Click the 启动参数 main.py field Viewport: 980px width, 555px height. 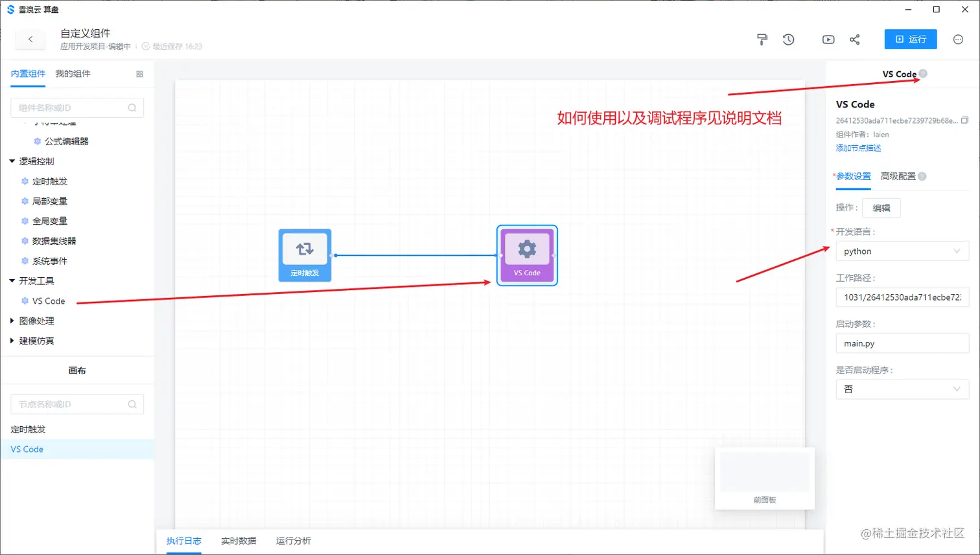coord(902,343)
